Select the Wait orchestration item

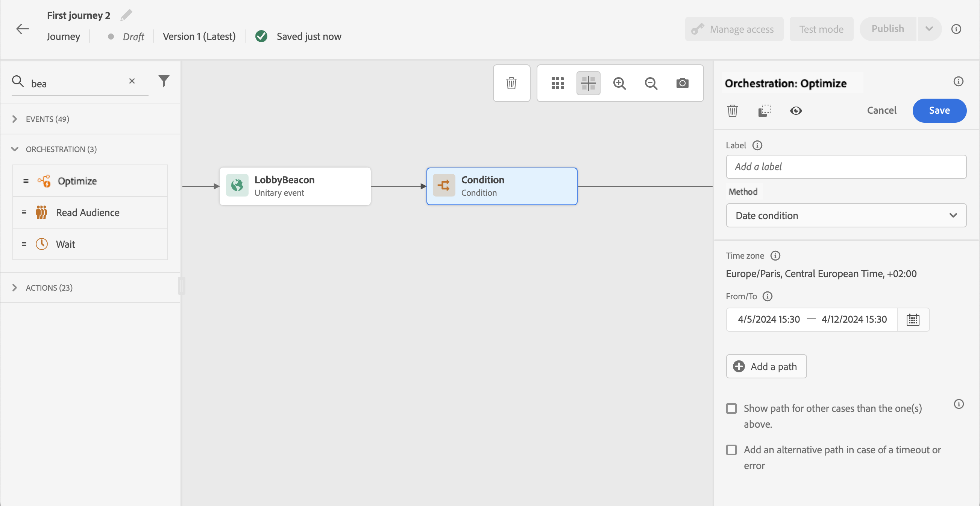coord(65,244)
